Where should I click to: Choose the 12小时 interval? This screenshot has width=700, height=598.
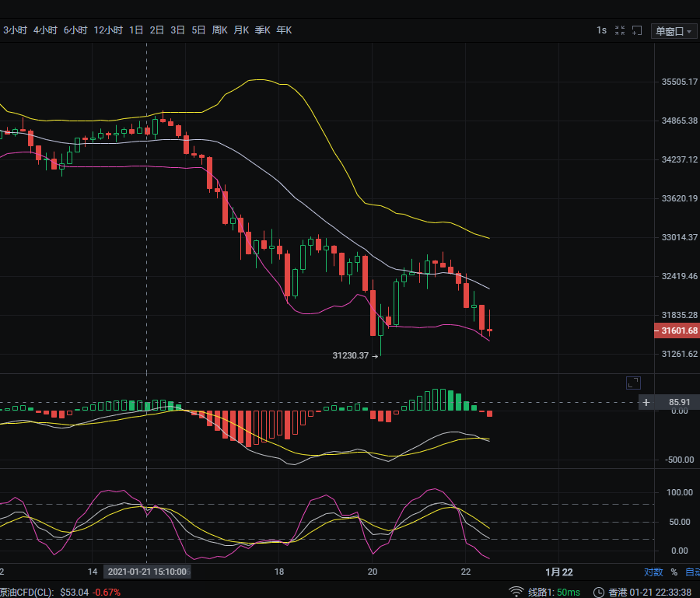pos(108,30)
